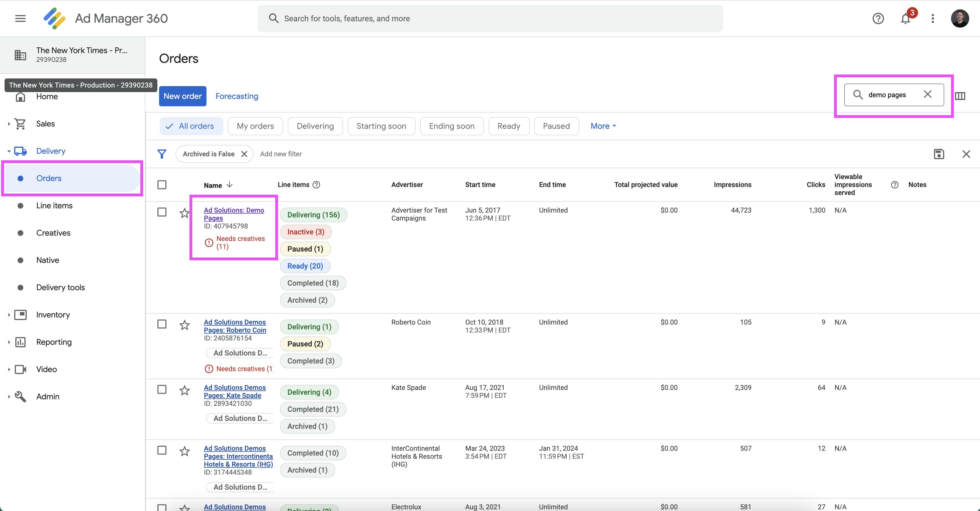The width and height of the screenshot is (980, 511).
Task: Switch to Ready orders tab
Action: coord(509,126)
